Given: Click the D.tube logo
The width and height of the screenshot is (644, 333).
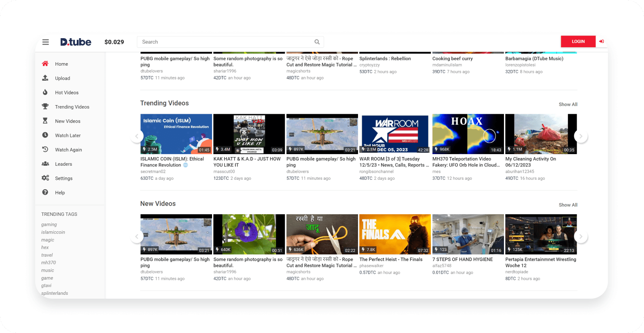Looking at the screenshot, I should point(76,42).
